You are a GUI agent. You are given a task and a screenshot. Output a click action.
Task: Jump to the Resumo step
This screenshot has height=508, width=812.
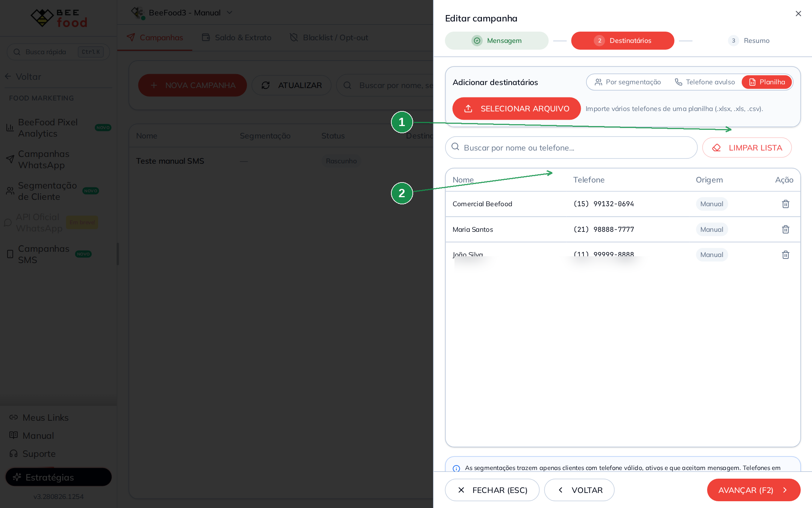point(748,41)
